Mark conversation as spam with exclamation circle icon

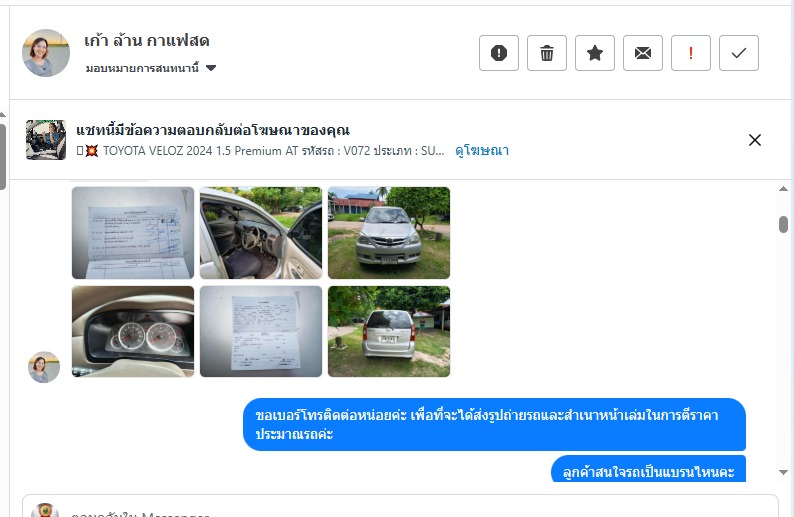tap(499, 53)
